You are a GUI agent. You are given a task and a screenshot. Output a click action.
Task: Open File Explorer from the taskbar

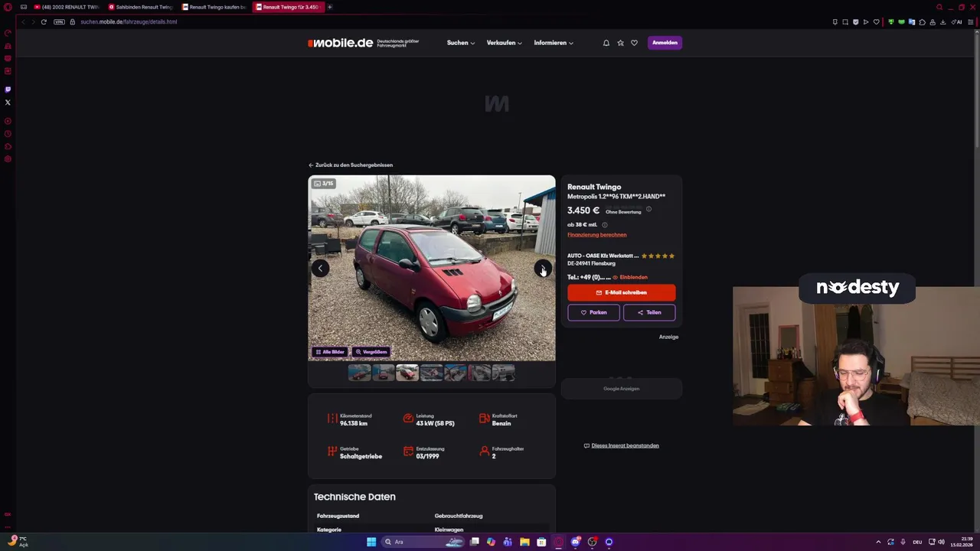tap(524, 542)
